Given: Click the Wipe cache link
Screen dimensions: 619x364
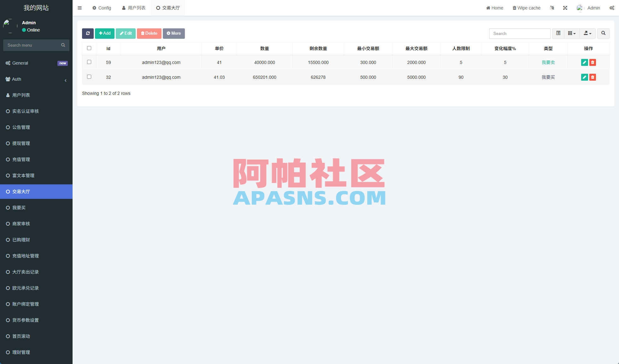Looking at the screenshot, I should 526,8.
